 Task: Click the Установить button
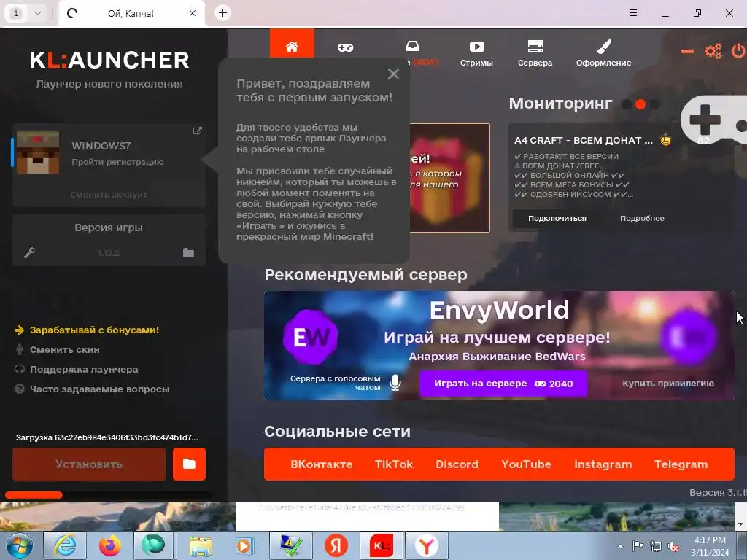click(x=89, y=464)
